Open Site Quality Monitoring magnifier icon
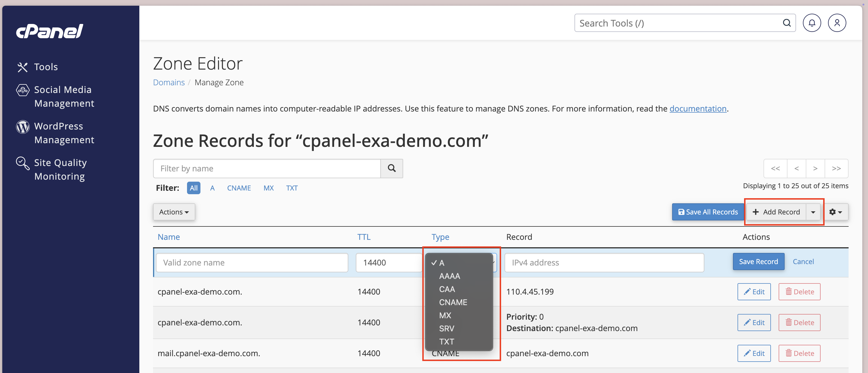The width and height of the screenshot is (868, 373). (x=23, y=163)
